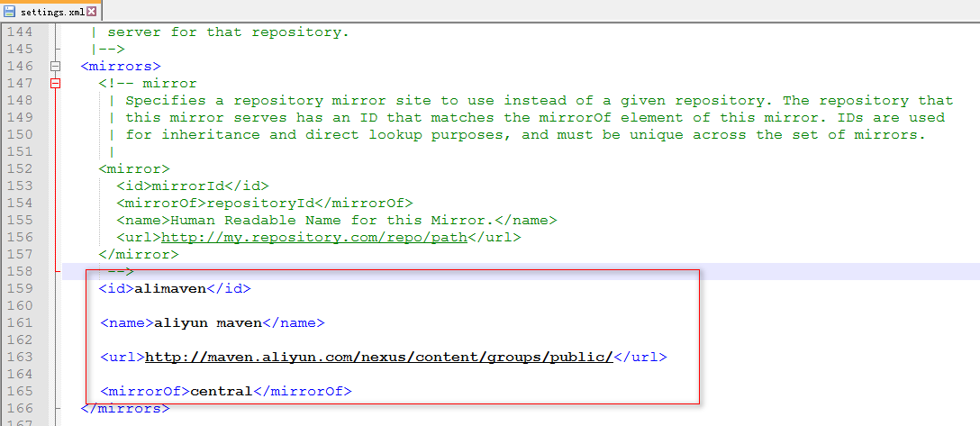Collapse the red comment fold marker on line 147
This screenshot has height=426, width=980.
click(x=56, y=83)
